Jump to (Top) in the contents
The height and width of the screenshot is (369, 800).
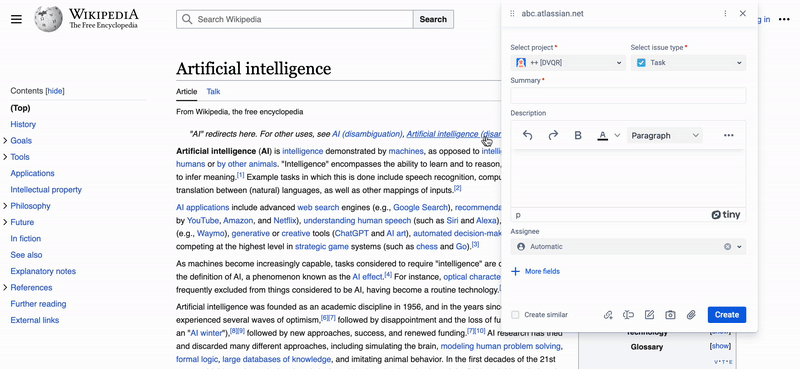pos(20,108)
